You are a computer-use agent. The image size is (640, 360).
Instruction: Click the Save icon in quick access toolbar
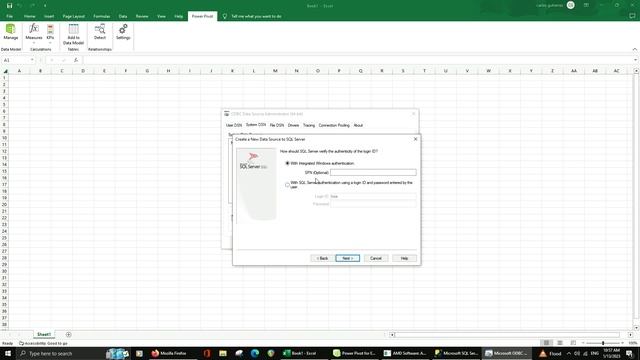pos(9,5)
